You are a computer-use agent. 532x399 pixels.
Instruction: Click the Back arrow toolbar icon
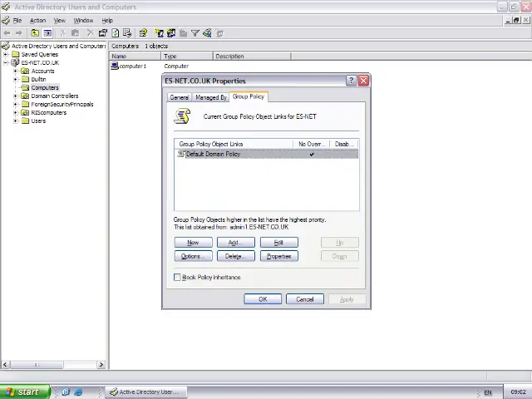7,33
